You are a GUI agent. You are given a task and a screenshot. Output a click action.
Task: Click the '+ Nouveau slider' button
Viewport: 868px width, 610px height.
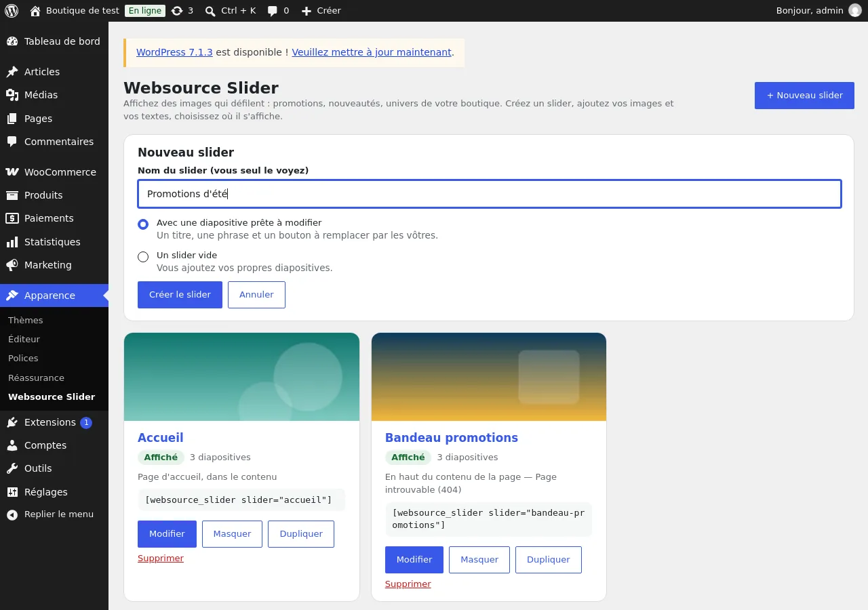pos(804,96)
